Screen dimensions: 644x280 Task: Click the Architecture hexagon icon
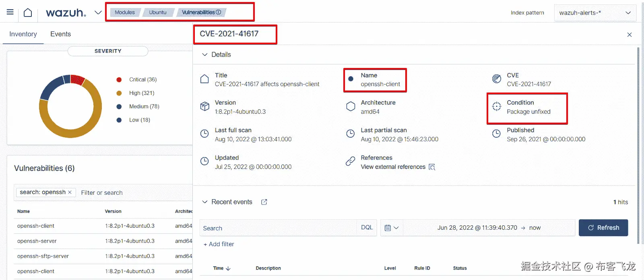tap(351, 106)
